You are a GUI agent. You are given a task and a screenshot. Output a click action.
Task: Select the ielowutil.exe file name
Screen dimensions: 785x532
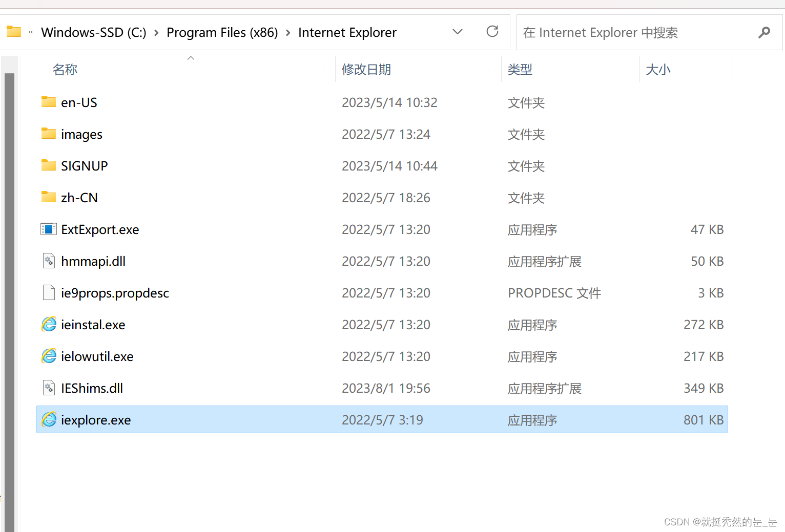click(97, 356)
